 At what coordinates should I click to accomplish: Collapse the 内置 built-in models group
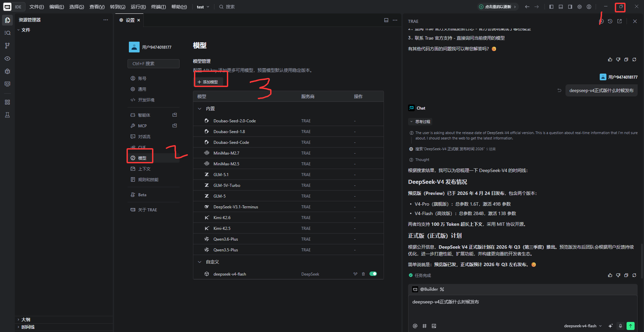click(200, 109)
